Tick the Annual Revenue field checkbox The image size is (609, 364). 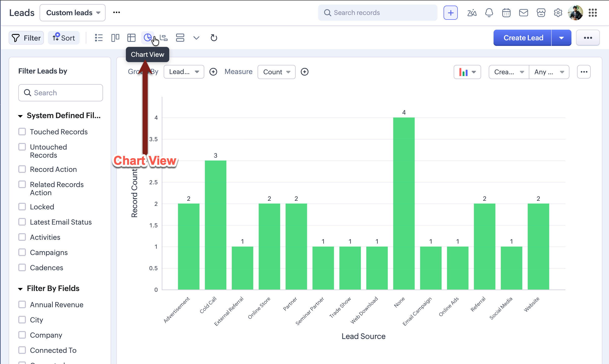(22, 304)
